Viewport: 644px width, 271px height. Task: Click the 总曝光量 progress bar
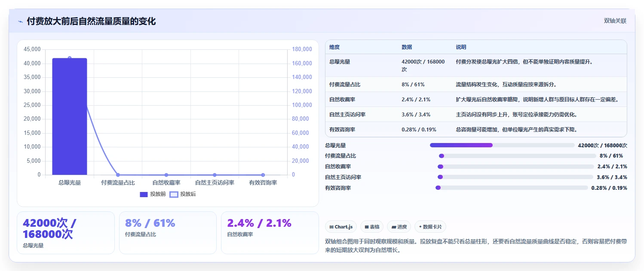coord(502,145)
